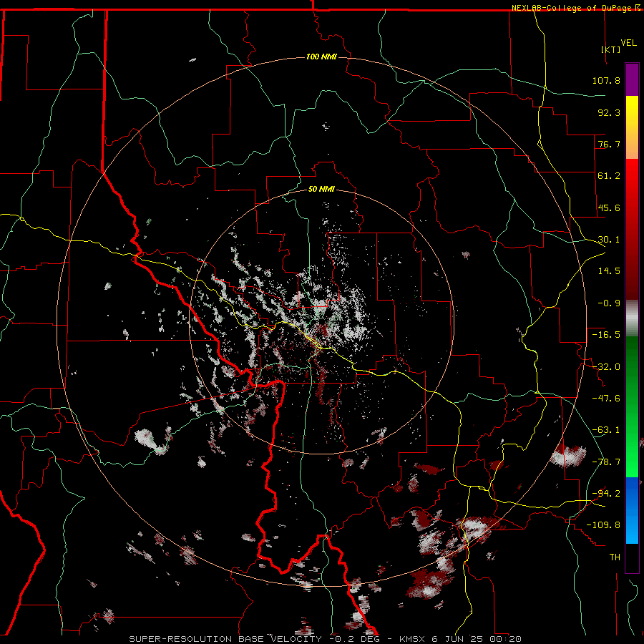Click the 30.1 velocity scale value
644x644 pixels.
coord(609,240)
